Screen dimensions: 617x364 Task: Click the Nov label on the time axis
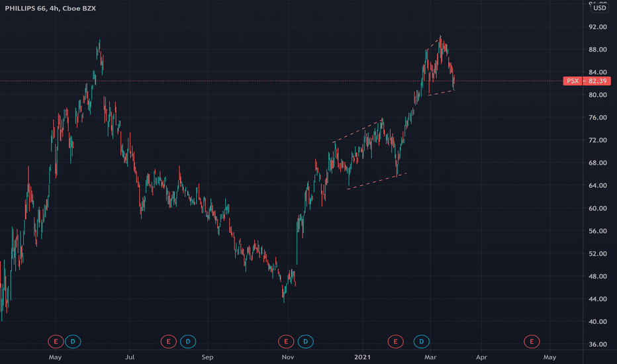pos(288,357)
